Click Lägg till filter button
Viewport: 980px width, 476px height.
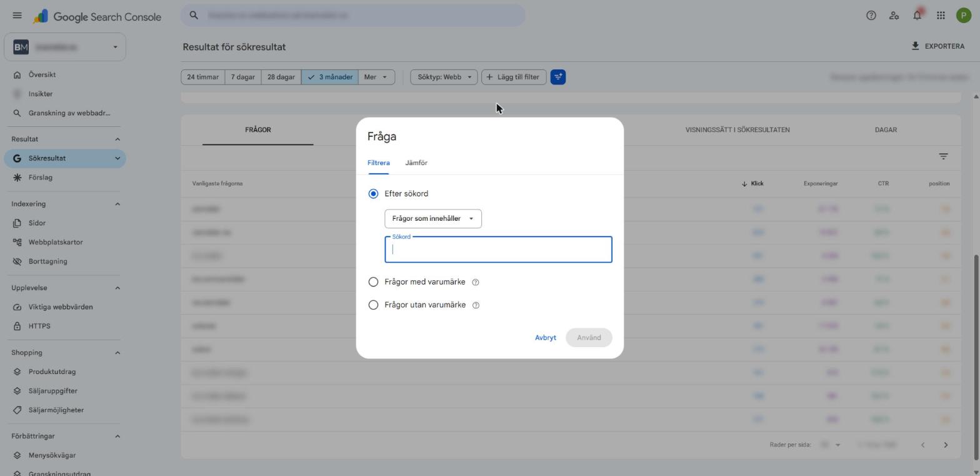(x=514, y=77)
